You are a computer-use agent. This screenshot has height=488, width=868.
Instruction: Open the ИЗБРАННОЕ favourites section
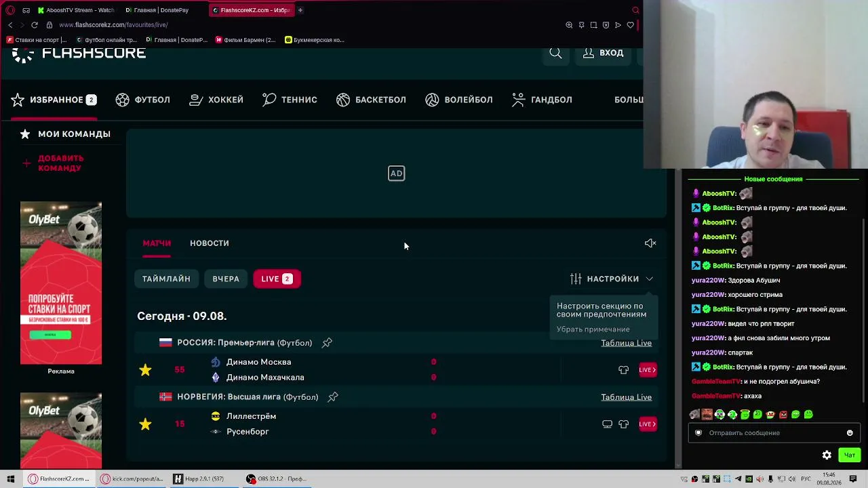[54, 100]
